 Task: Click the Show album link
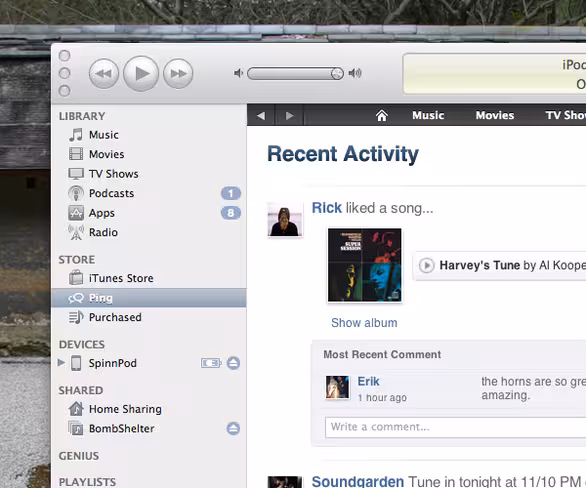pyautogui.click(x=364, y=323)
